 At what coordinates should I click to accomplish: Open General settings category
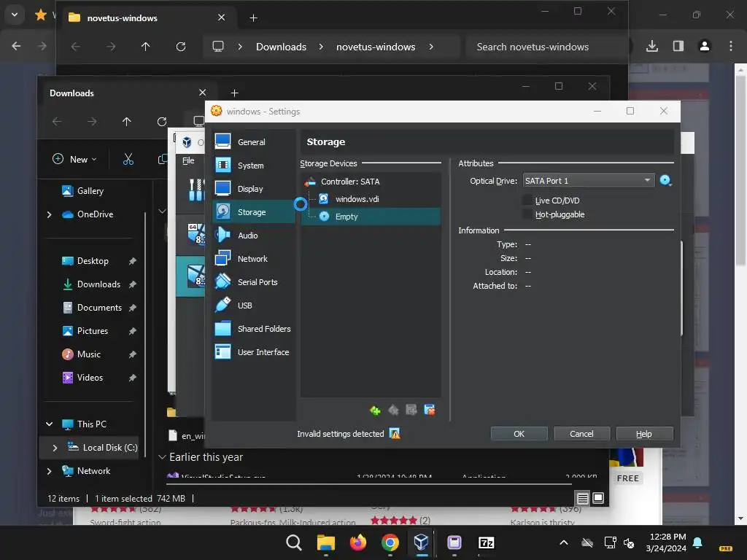click(253, 142)
